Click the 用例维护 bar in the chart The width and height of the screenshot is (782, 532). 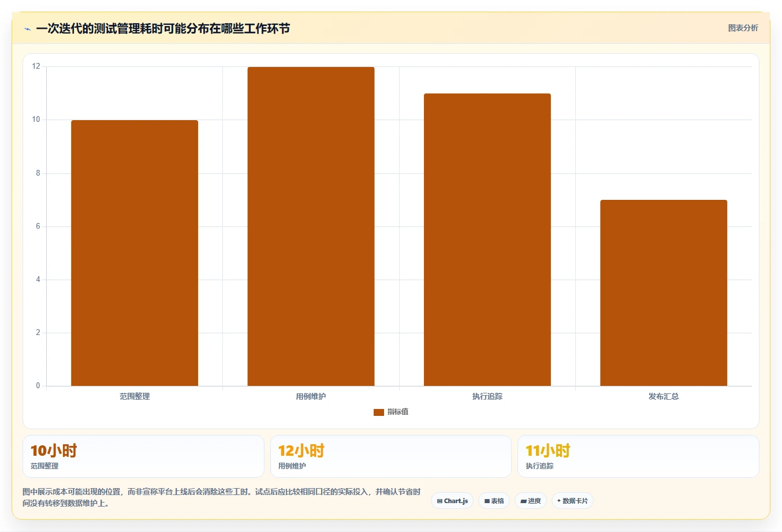click(311, 226)
